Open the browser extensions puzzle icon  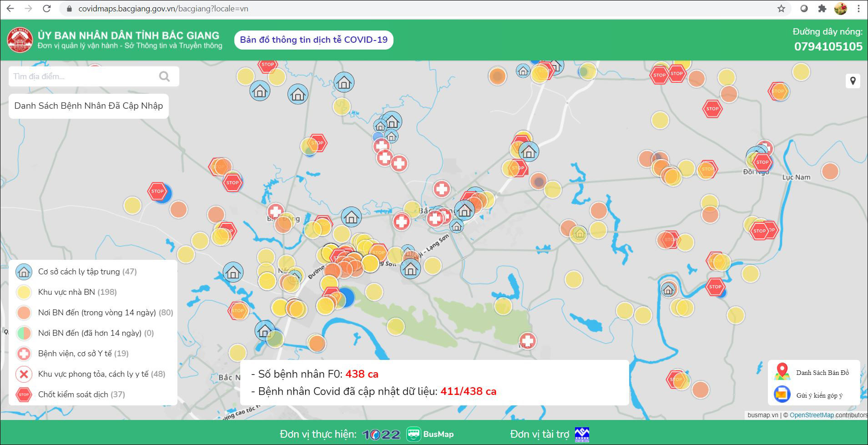822,9
